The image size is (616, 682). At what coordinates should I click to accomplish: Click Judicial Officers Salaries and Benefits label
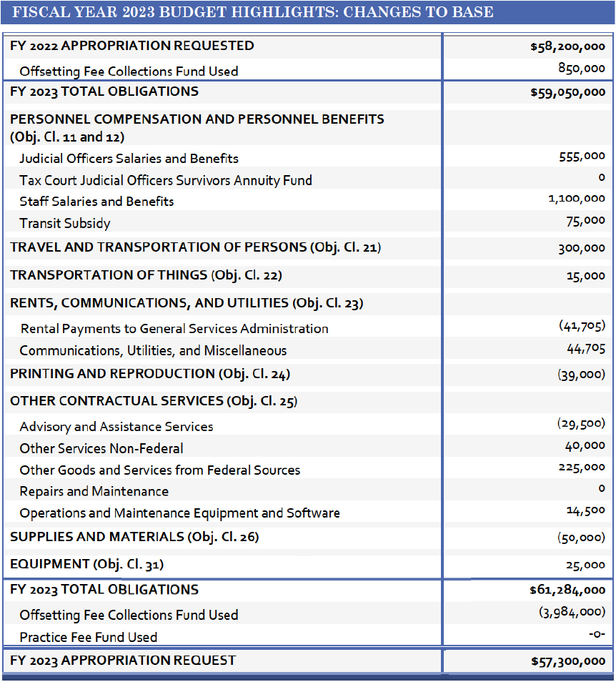[x=129, y=159]
